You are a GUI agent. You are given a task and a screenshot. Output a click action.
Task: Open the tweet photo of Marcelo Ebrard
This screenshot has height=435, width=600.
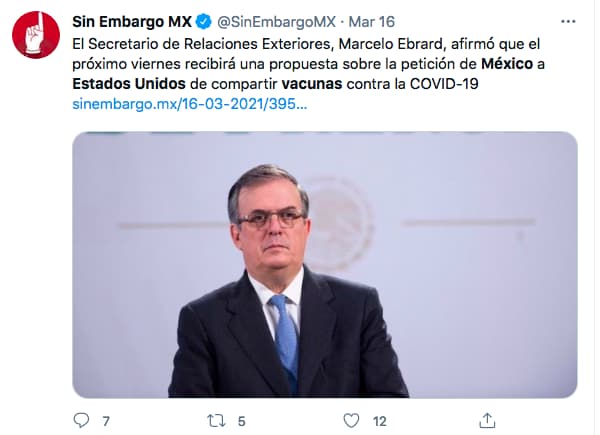[x=324, y=265]
